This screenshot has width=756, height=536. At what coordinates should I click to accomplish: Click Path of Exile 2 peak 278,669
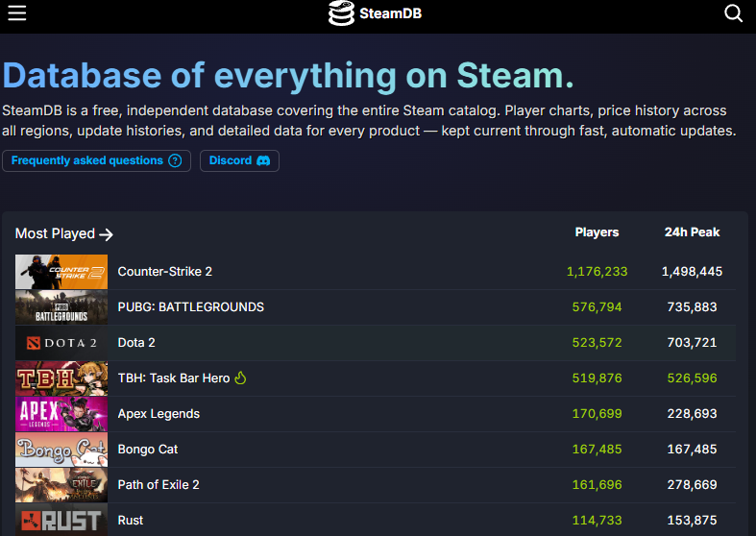coord(692,485)
